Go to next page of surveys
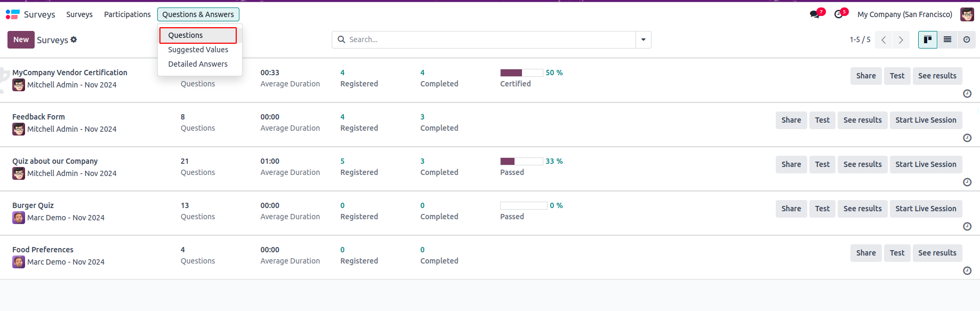This screenshot has width=980, height=311. click(901, 40)
